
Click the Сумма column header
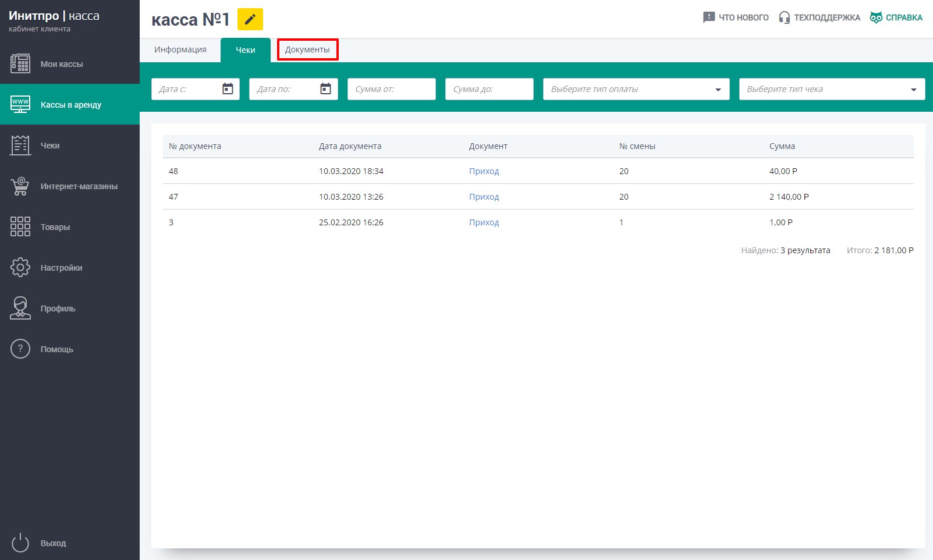point(782,146)
